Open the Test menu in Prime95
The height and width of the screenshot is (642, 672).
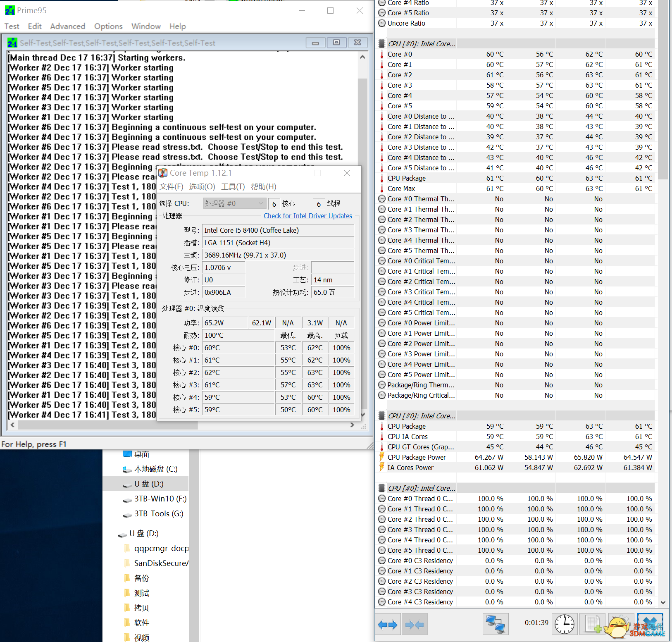12,26
